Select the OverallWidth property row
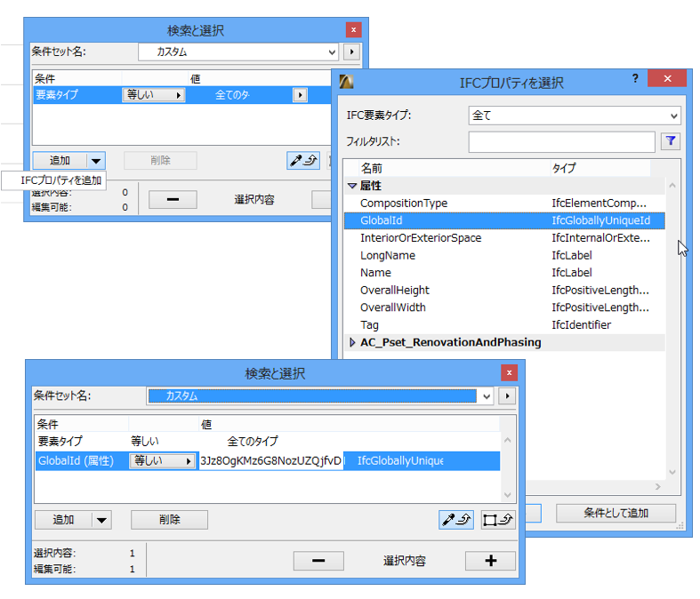This screenshot has width=700, height=599. pyautogui.click(x=504, y=307)
